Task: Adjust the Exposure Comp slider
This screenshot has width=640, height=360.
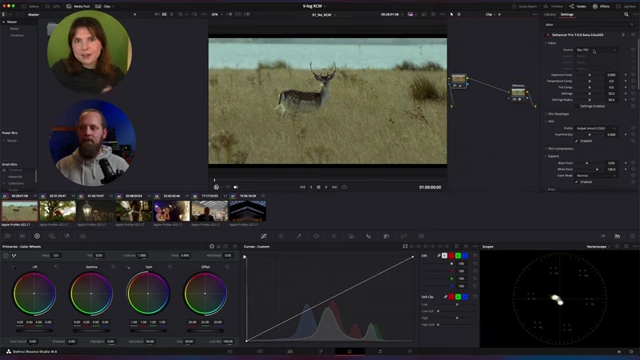Action: coord(589,75)
